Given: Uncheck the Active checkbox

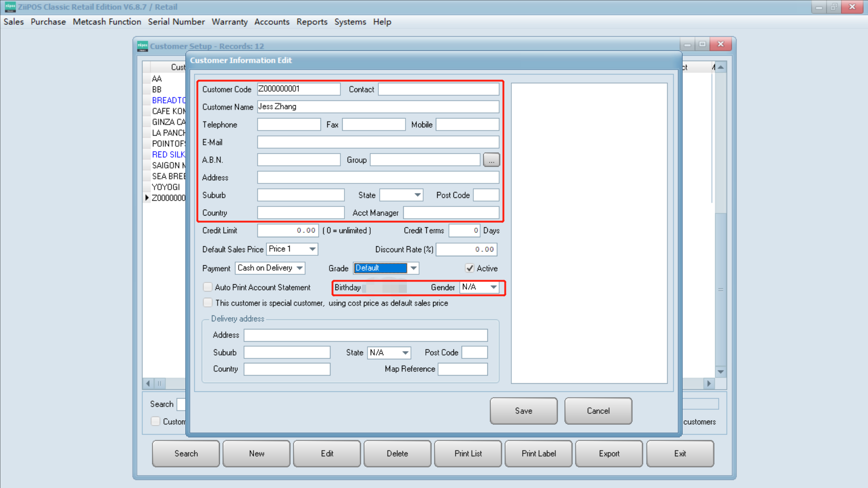Looking at the screenshot, I should click(470, 268).
